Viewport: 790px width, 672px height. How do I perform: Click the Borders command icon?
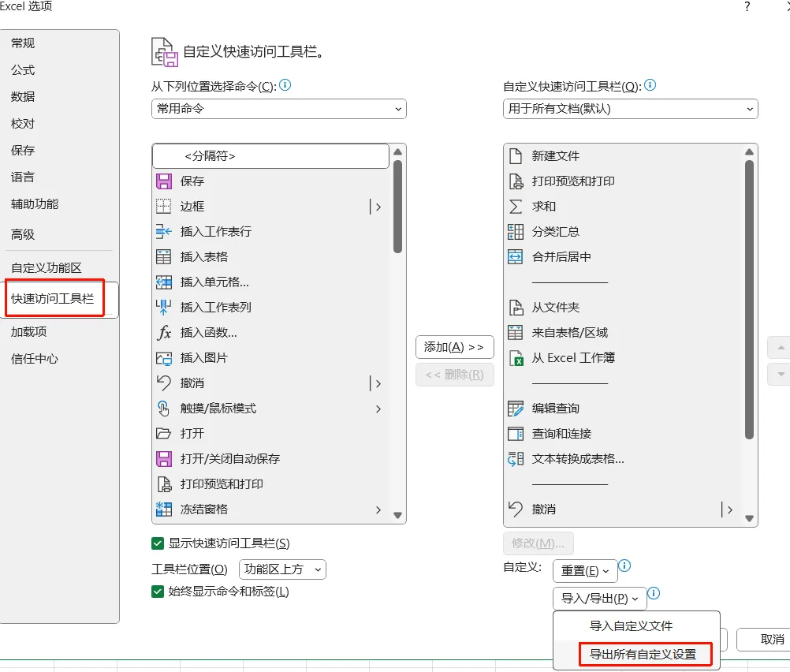(x=164, y=206)
